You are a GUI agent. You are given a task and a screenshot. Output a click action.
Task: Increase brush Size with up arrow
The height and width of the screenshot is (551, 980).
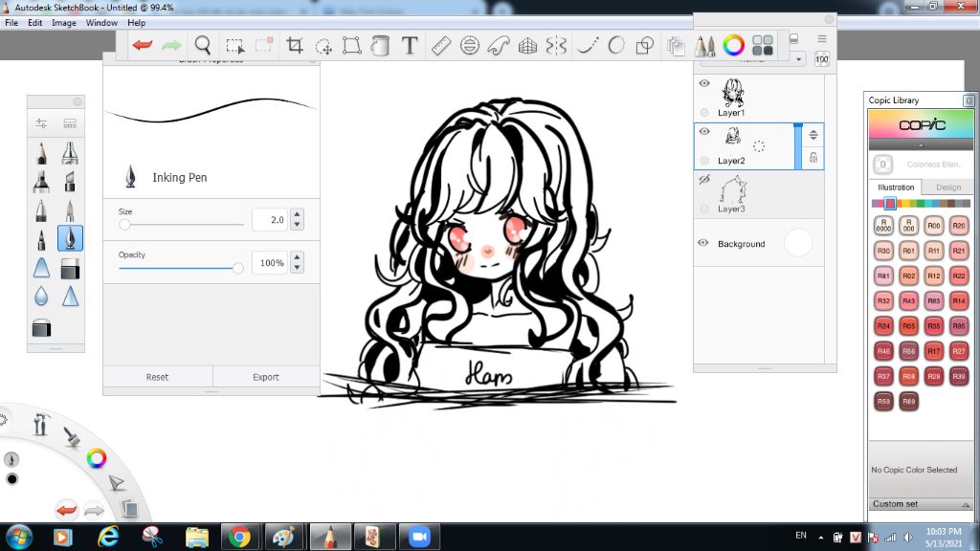(298, 214)
